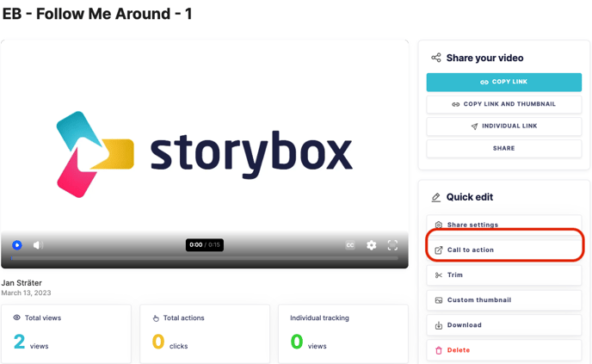Click the 0:00 / 0:15 time display
Image resolution: width=592 pixels, height=364 pixels.
point(204,244)
